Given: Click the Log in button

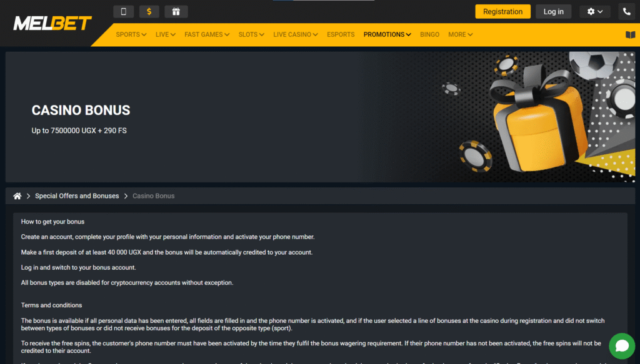Looking at the screenshot, I should point(553,11).
